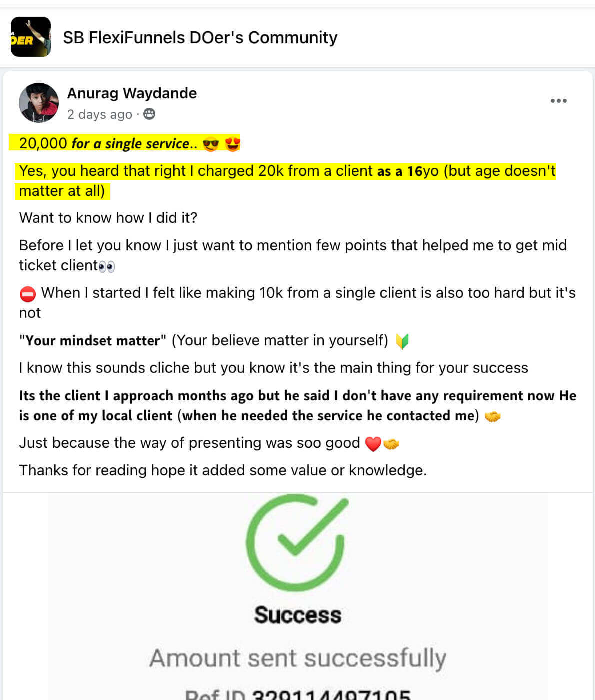The width and height of the screenshot is (595, 700).
Task: Click the Ref ID number in the receipt
Action: (x=331, y=694)
